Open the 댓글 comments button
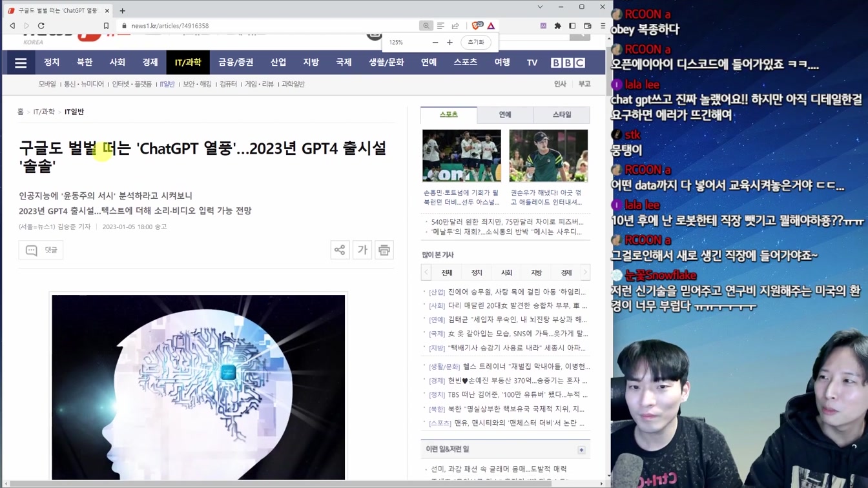The width and height of the screenshot is (868, 488). point(41,250)
